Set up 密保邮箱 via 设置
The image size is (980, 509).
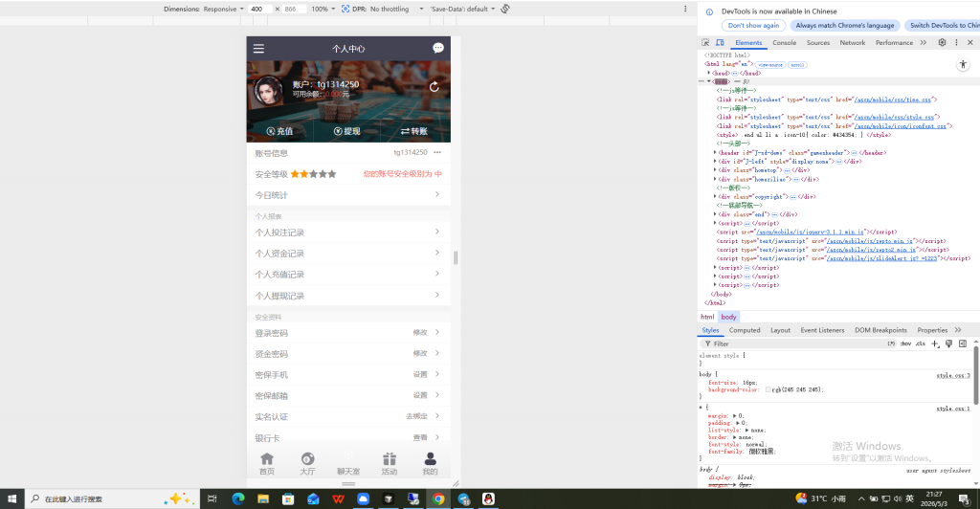[x=420, y=395]
